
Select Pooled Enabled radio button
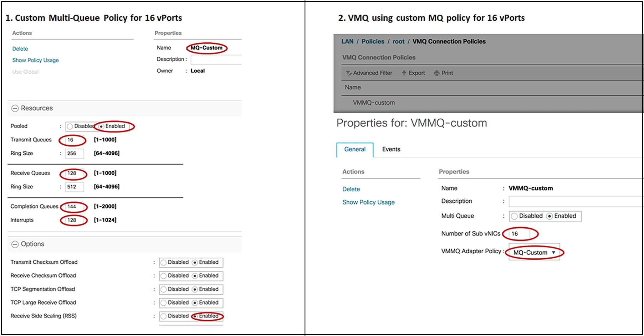pos(102,126)
